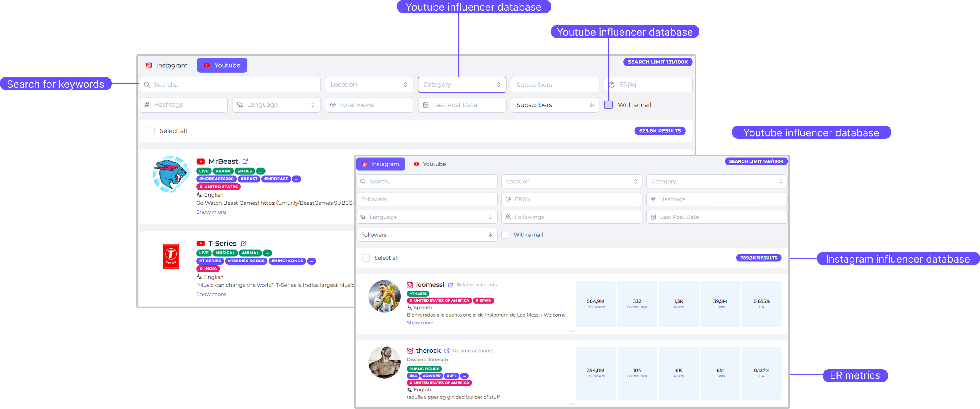
Task: Show more of MrBeast description
Action: point(211,212)
